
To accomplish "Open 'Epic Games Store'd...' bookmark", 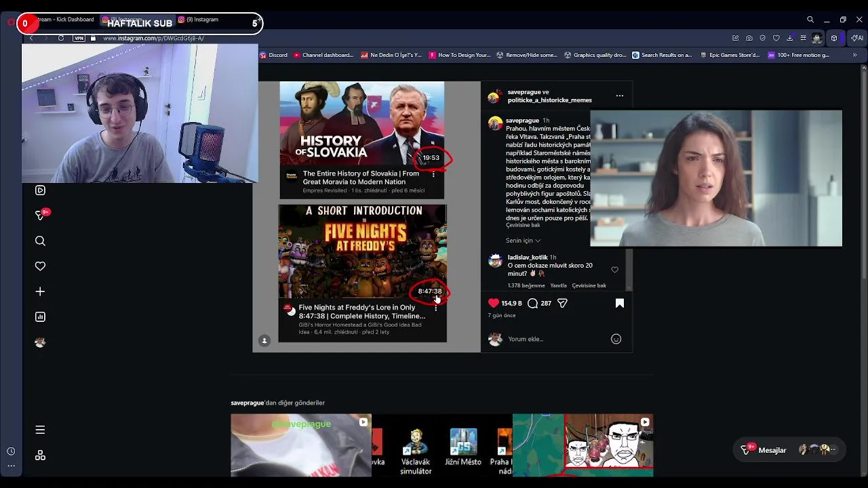I will pos(730,55).
